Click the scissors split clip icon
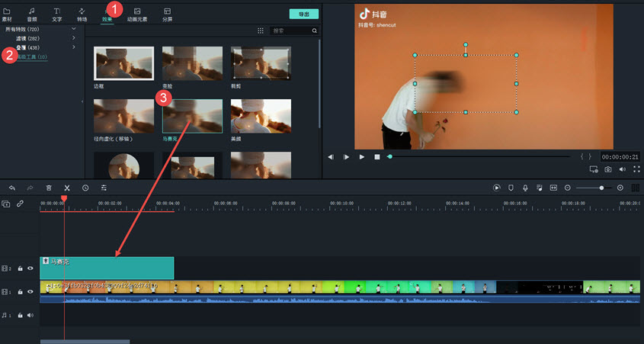This screenshot has height=344, width=644. (x=67, y=188)
